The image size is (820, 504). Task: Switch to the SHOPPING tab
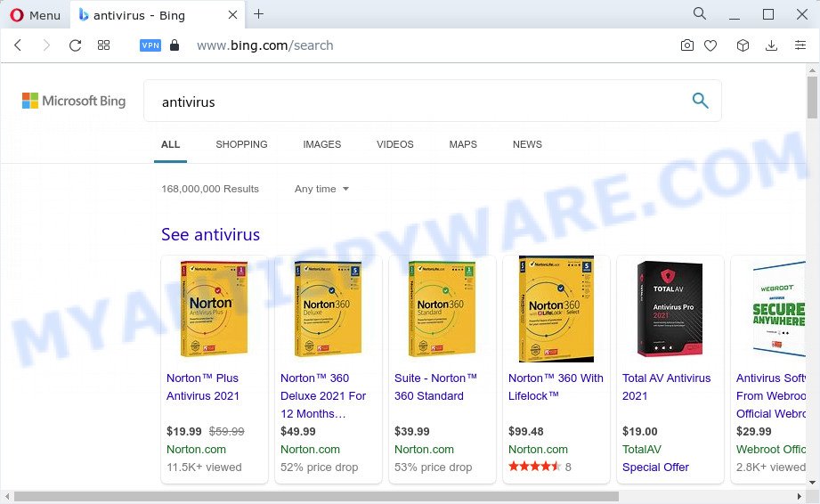[241, 144]
